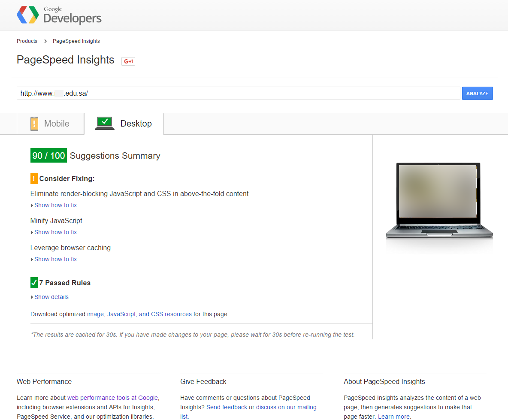Click the URL input field
This screenshot has width=508, height=420.
click(x=238, y=94)
